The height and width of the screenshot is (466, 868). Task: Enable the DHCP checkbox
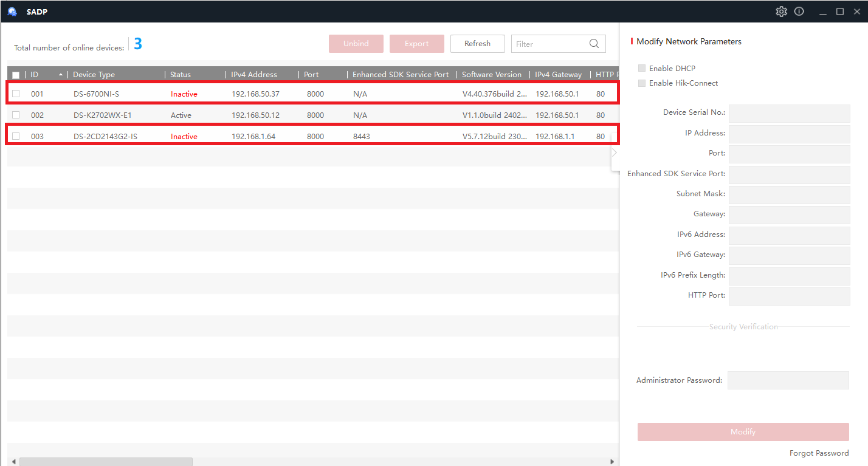tap(641, 68)
